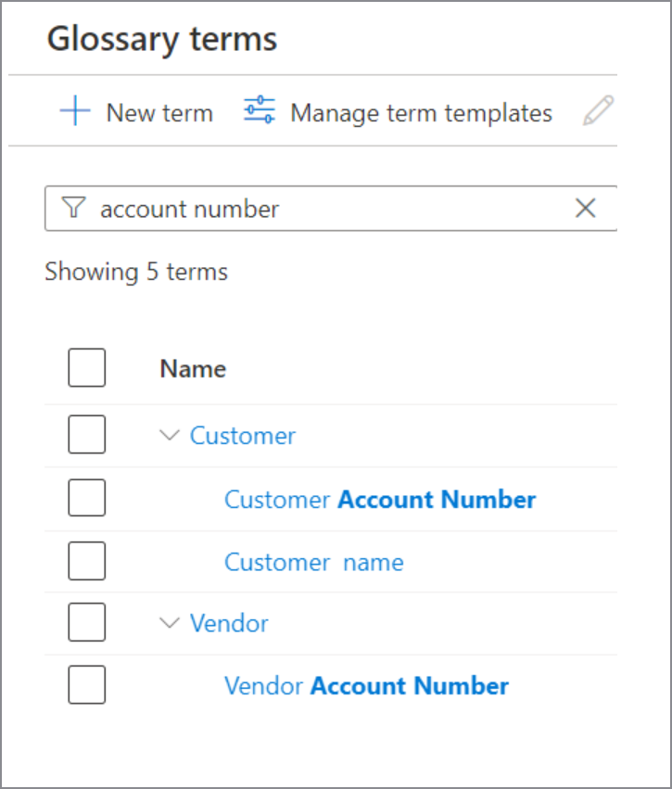Collapse the Customer term group

click(x=169, y=435)
